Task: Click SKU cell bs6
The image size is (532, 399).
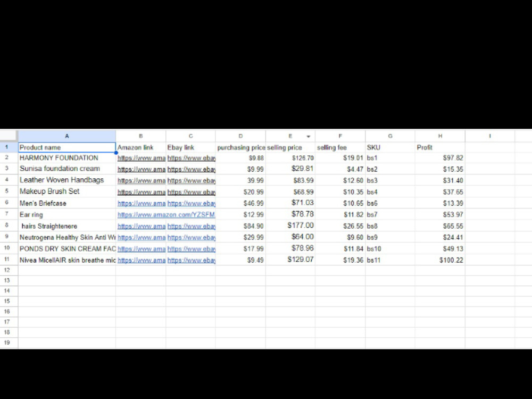Action: (x=390, y=203)
